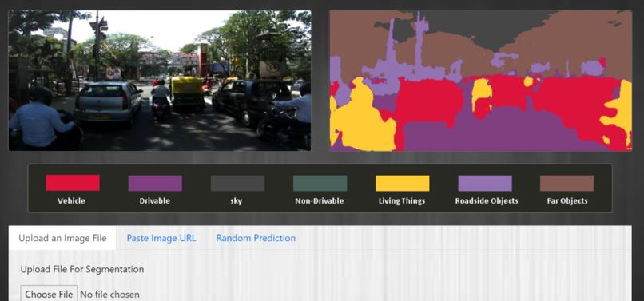This screenshot has width=644, height=301.
Task: Click the colored segmentation result image
Action: tap(480, 81)
